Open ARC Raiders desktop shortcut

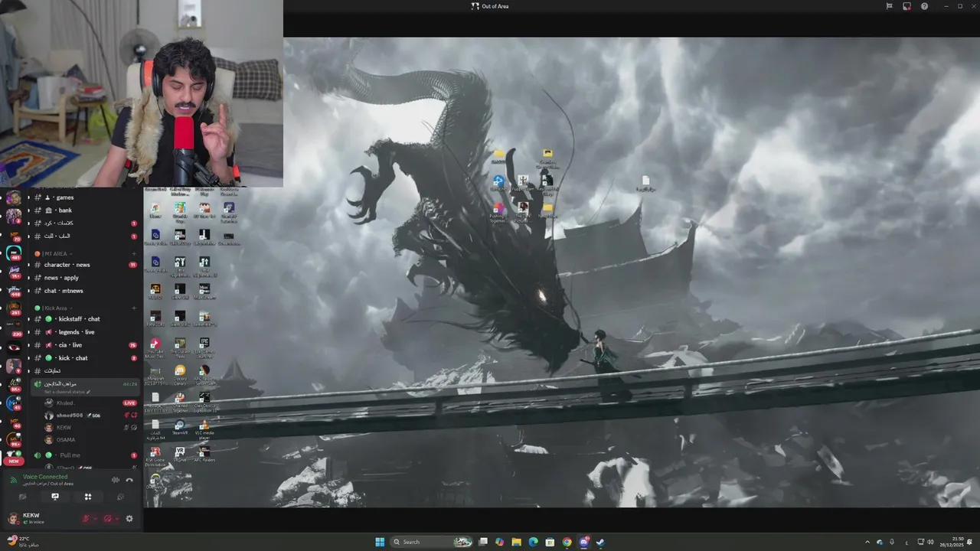coord(204,455)
